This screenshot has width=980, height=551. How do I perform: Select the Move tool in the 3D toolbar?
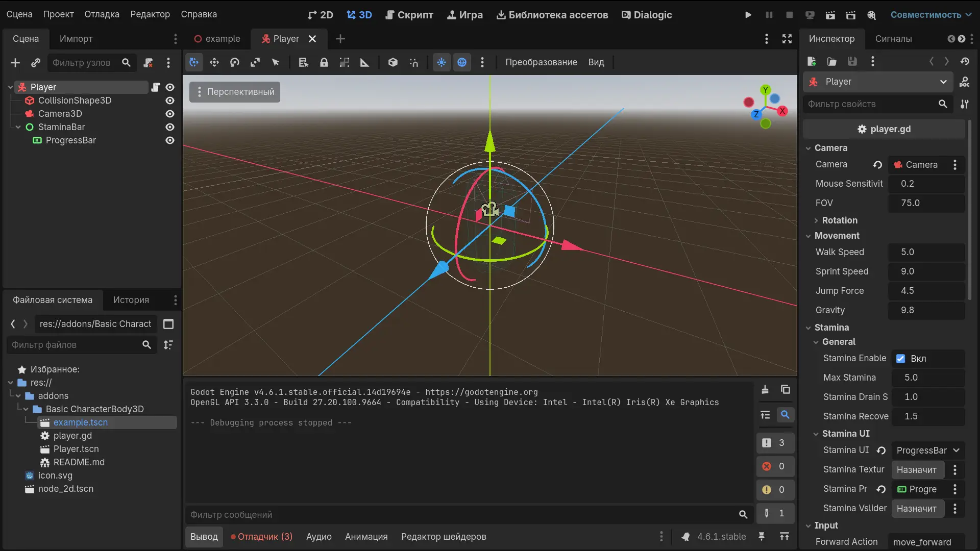214,62
